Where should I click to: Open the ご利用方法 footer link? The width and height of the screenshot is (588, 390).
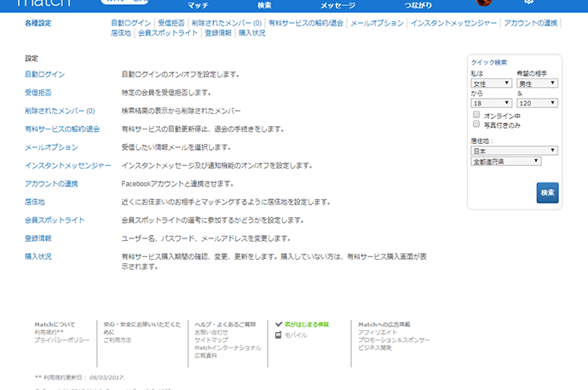[118, 340]
